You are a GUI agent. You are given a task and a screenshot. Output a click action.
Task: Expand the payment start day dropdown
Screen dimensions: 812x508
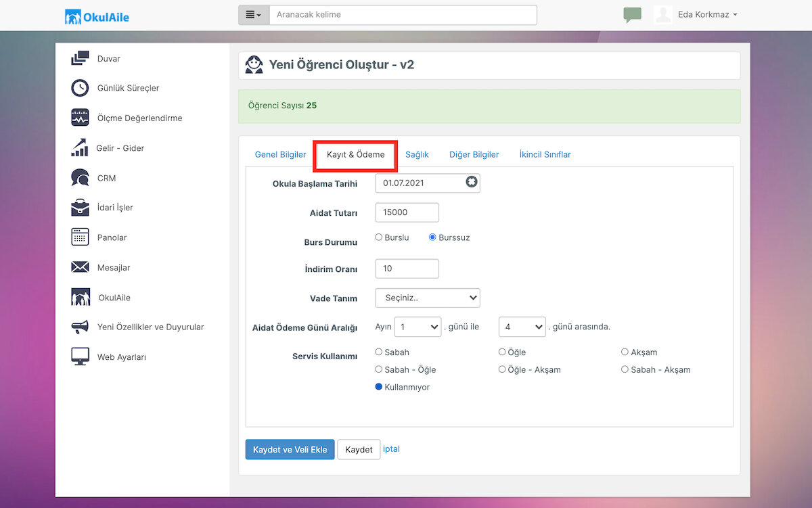[418, 327]
